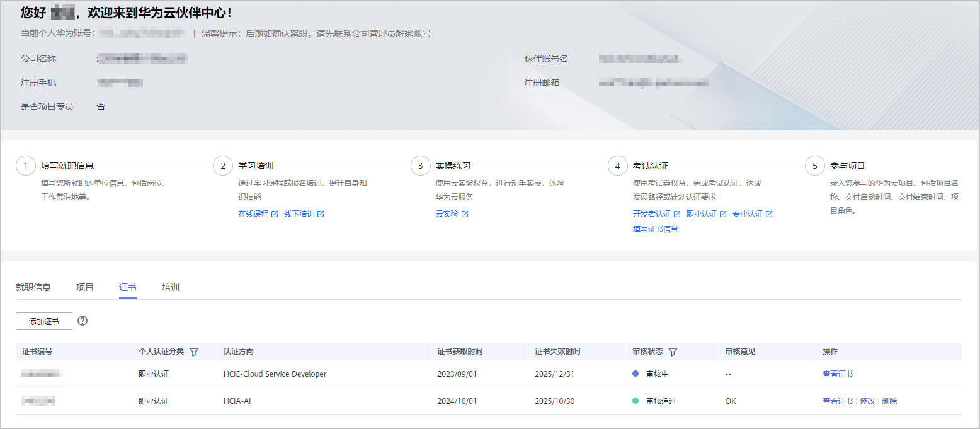Switch to the 项目 tab
This screenshot has height=429, width=980.
tap(85, 287)
